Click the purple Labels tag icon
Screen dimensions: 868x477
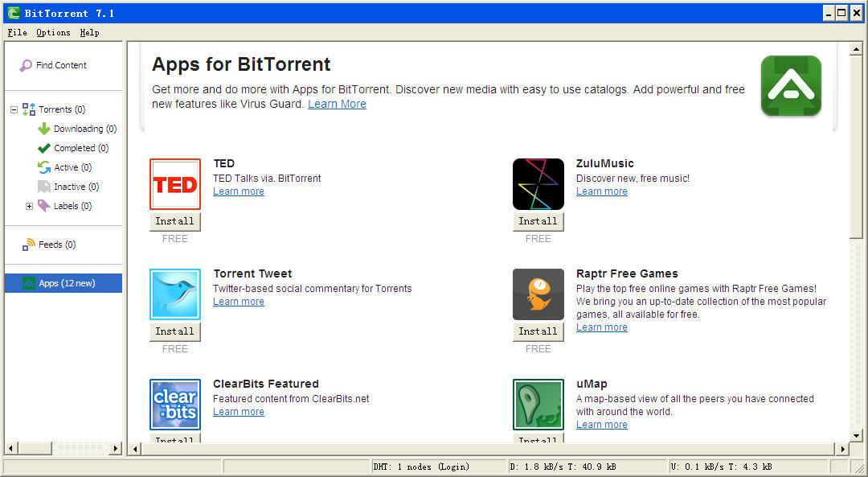pyautogui.click(x=43, y=206)
